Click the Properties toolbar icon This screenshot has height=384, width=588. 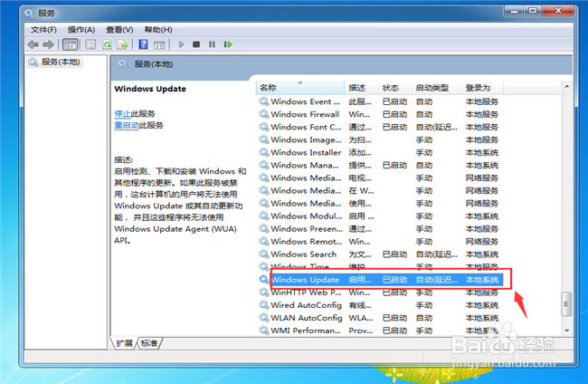click(90, 44)
